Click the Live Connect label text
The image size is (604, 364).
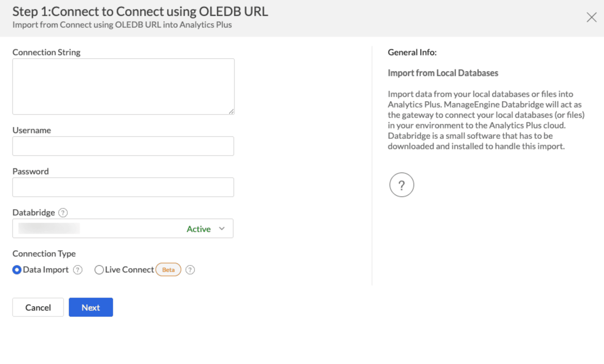(x=129, y=270)
